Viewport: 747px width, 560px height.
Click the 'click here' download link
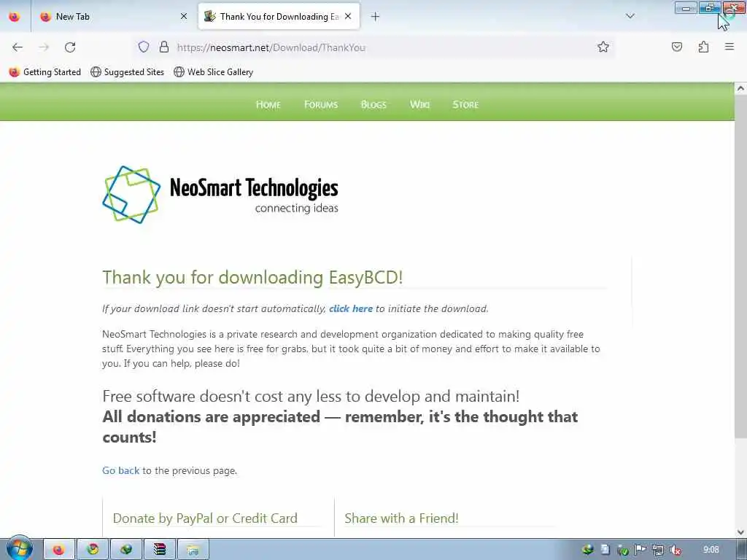click(351, 308)
